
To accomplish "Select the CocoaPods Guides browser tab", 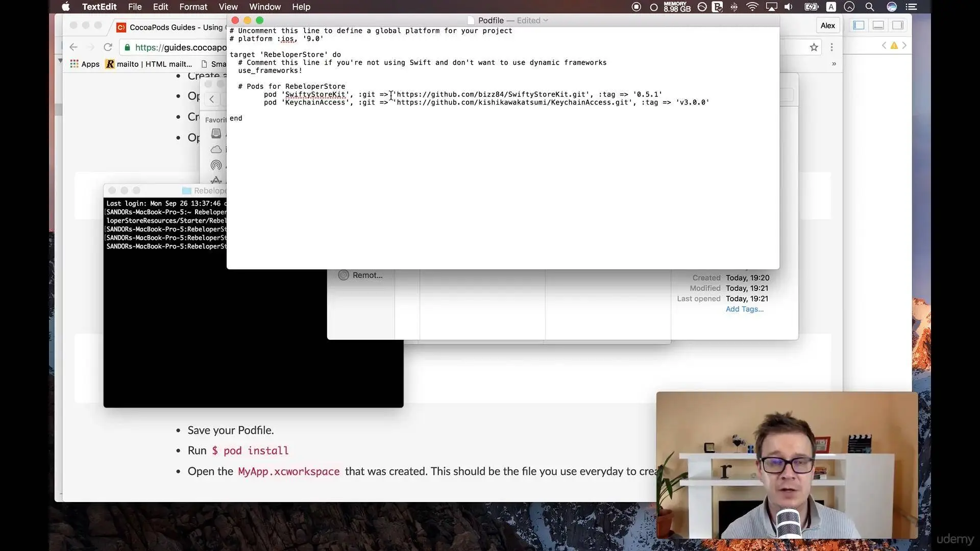I will pyautogui.click(x=171, y=27).
